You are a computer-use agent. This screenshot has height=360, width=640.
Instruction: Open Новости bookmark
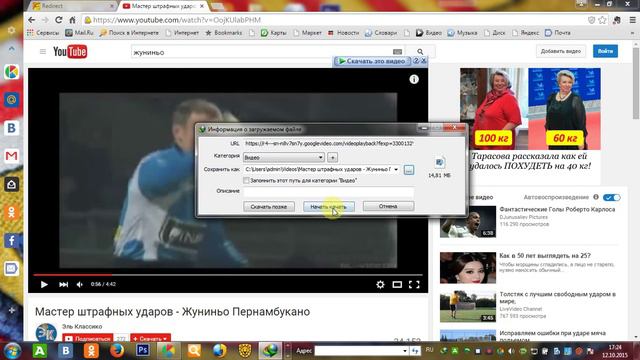(x=343, y=33)
